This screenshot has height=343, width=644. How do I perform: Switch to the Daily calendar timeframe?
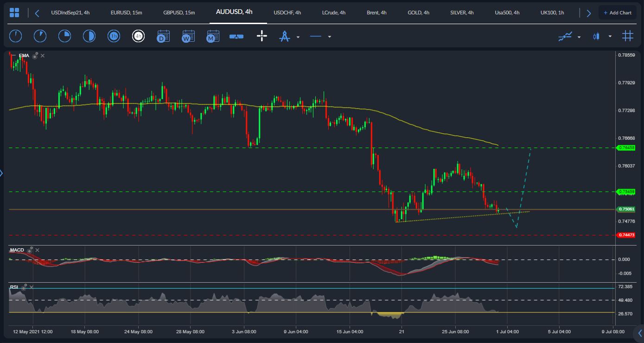coord(163,36)
